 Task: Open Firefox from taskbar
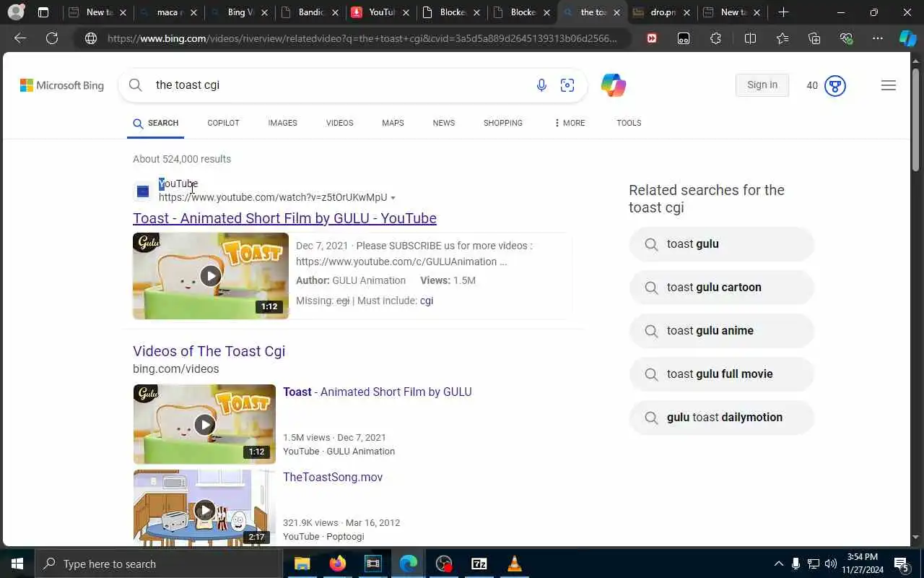pos(337,564)
